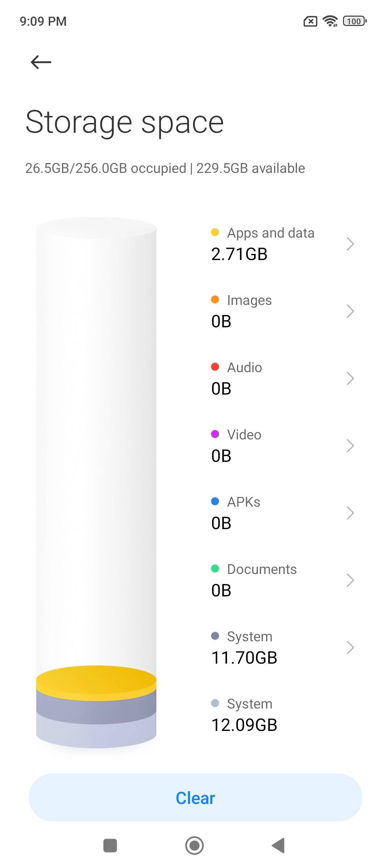
Task: Open the System 11.70GB entry
Action: coord(282,647)
